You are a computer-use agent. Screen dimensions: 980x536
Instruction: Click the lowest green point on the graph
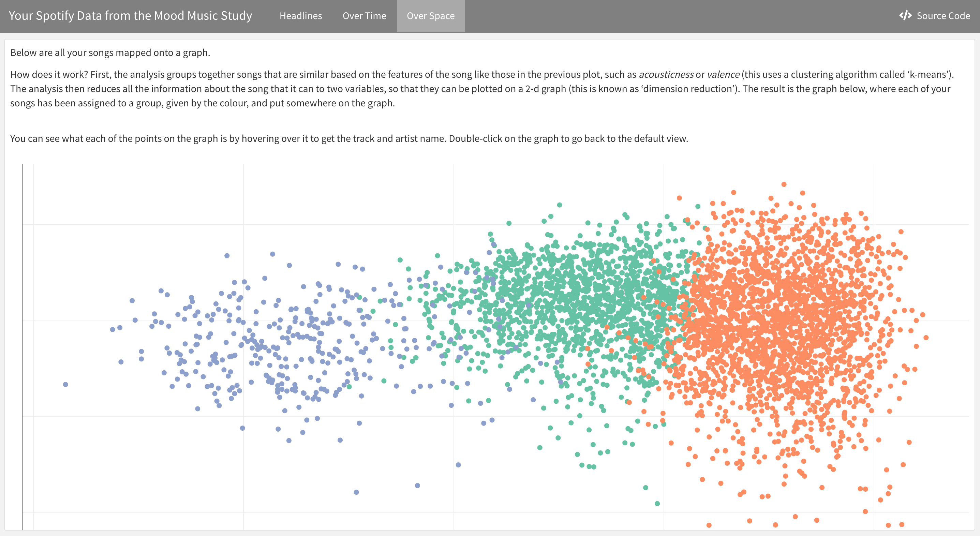(x=657, y=504)
